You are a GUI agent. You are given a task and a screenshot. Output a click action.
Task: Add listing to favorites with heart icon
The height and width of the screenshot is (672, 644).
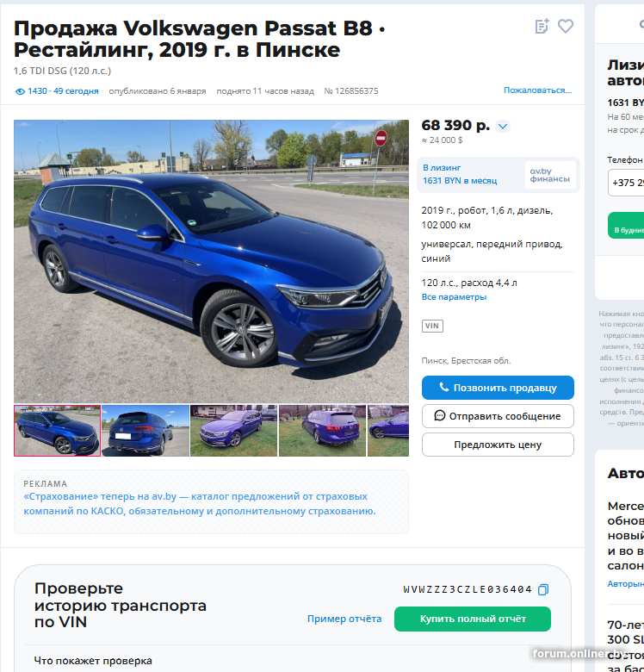565,26
